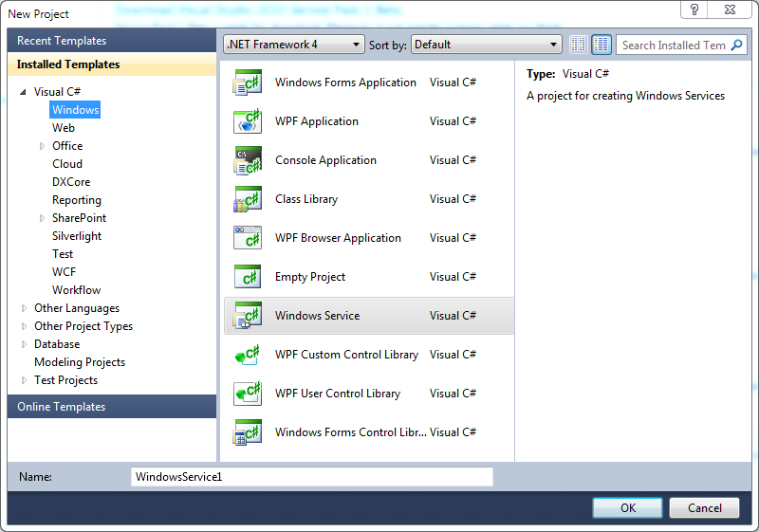This screenshot has height=532, width=759.
Task: Click the Windows Forms Application template icon
Action: 248,83
